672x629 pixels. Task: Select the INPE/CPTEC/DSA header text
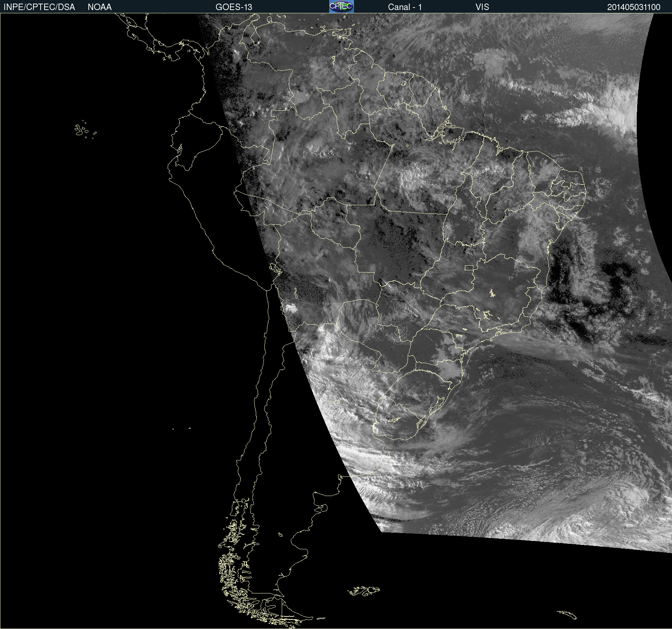coord(39,7)
